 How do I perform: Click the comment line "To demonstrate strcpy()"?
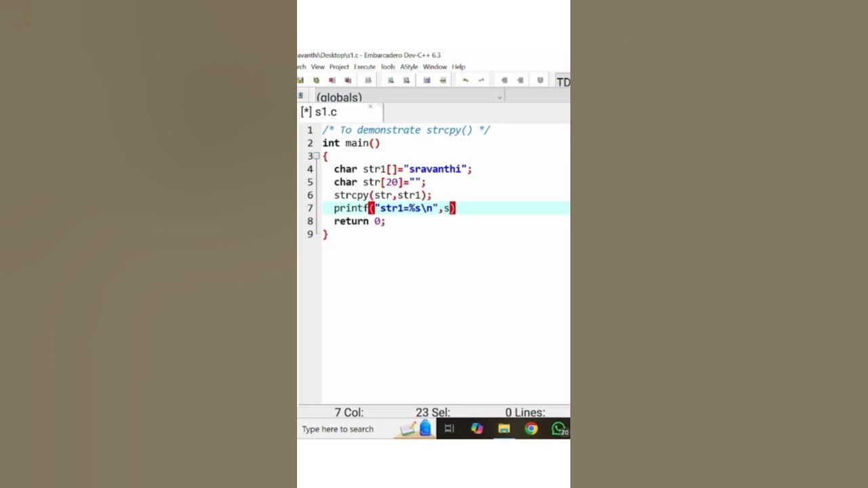(406, 130)
